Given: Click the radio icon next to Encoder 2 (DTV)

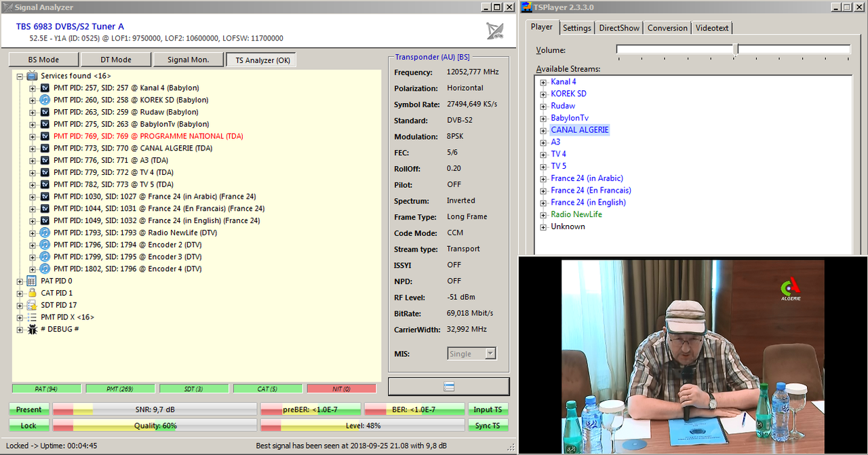Looking at the screenshot, I should (x=45, y=245).
